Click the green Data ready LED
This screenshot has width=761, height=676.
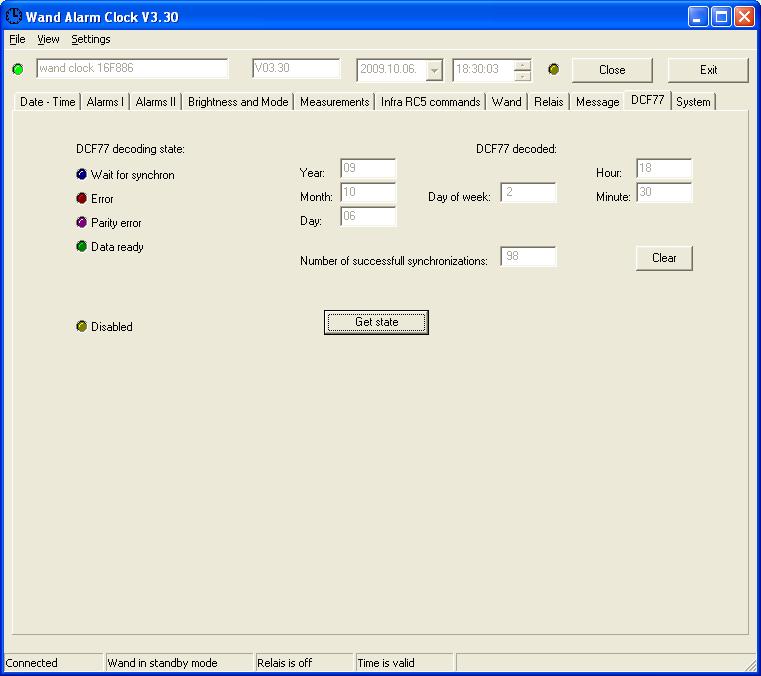tap(82, 246)
